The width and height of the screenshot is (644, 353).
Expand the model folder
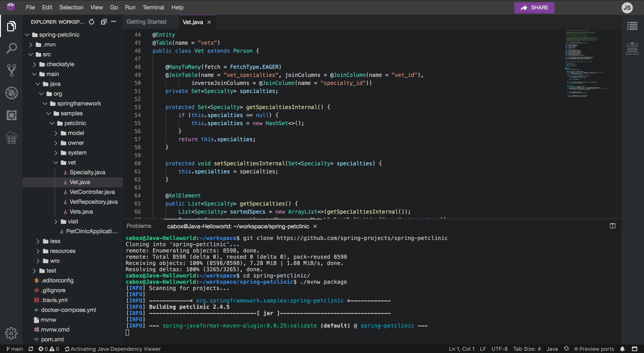click(x=56, y=133)
